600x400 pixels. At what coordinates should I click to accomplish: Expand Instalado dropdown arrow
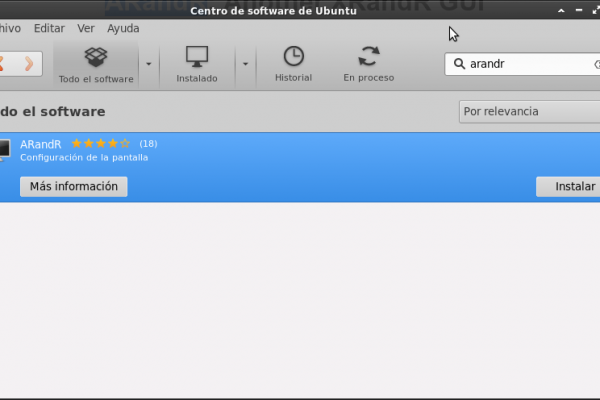(x=245, y=64)
